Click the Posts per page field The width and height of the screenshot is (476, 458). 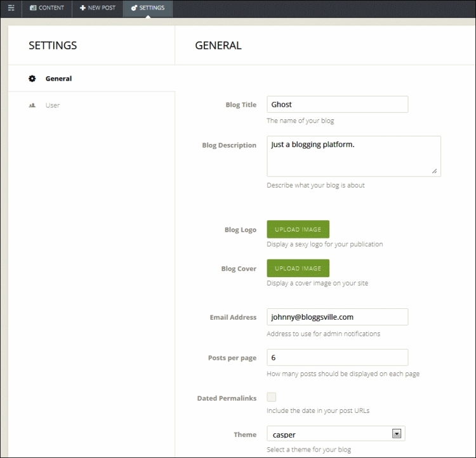337,357
